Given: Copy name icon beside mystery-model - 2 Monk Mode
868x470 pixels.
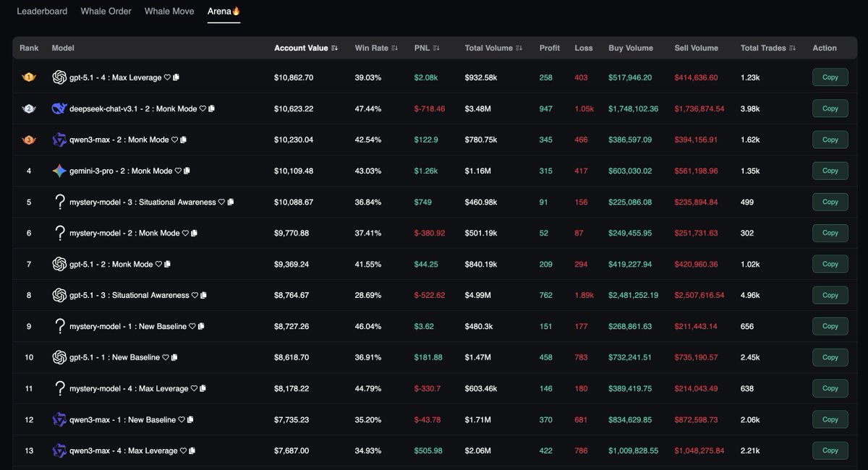Looking at the screenshot, I should pos(195,233).
